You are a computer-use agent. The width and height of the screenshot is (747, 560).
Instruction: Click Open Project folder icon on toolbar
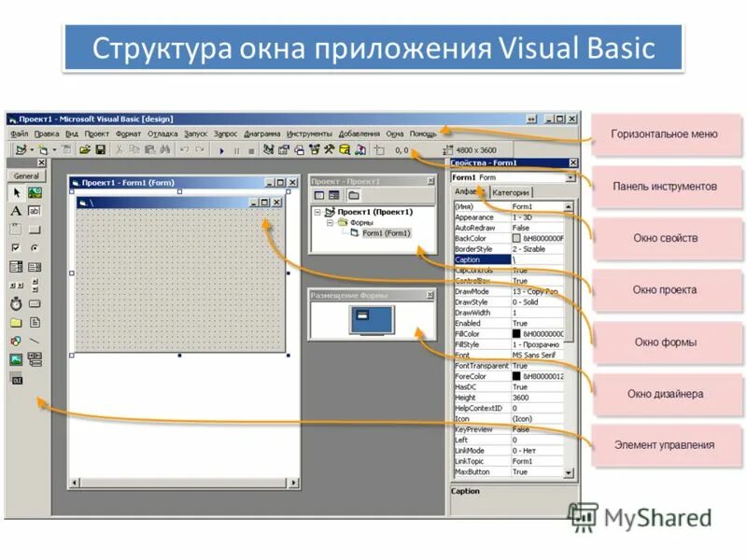pos(85,150)
